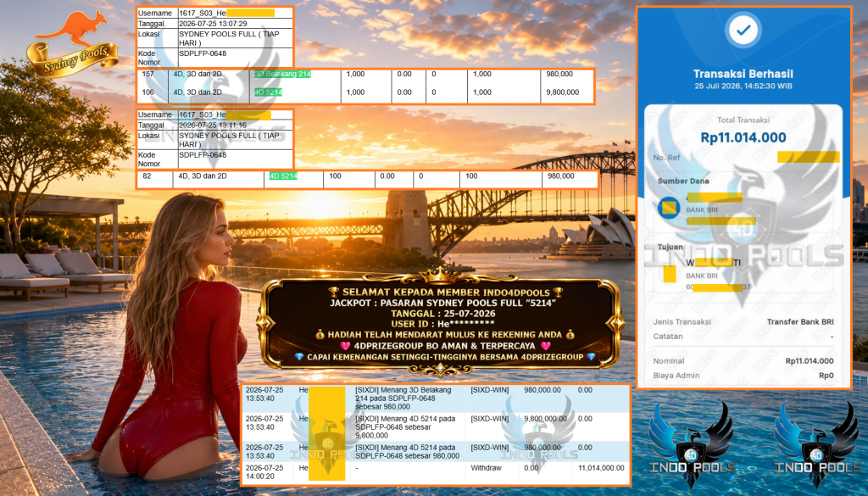
Task: Click the Jenis Transaksi label
Action: point(682,321)
